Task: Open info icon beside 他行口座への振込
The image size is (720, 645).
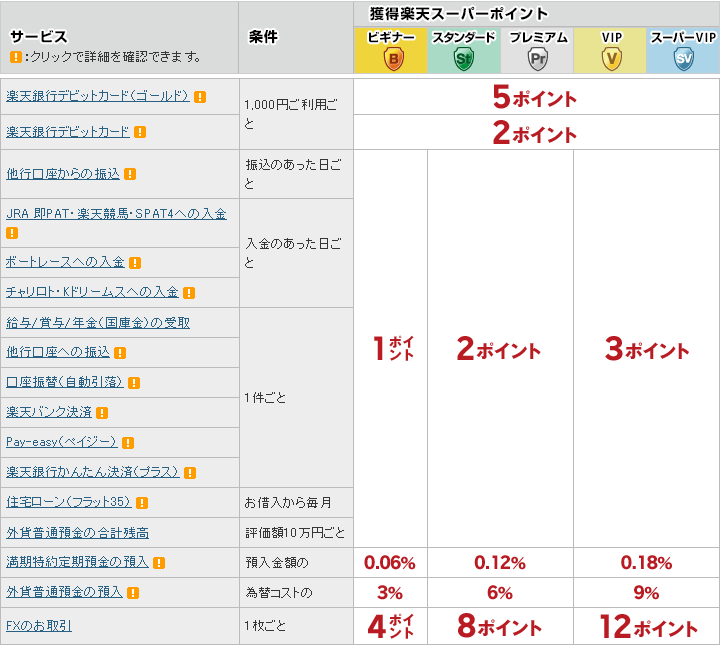Action: [x=120, y=353]
